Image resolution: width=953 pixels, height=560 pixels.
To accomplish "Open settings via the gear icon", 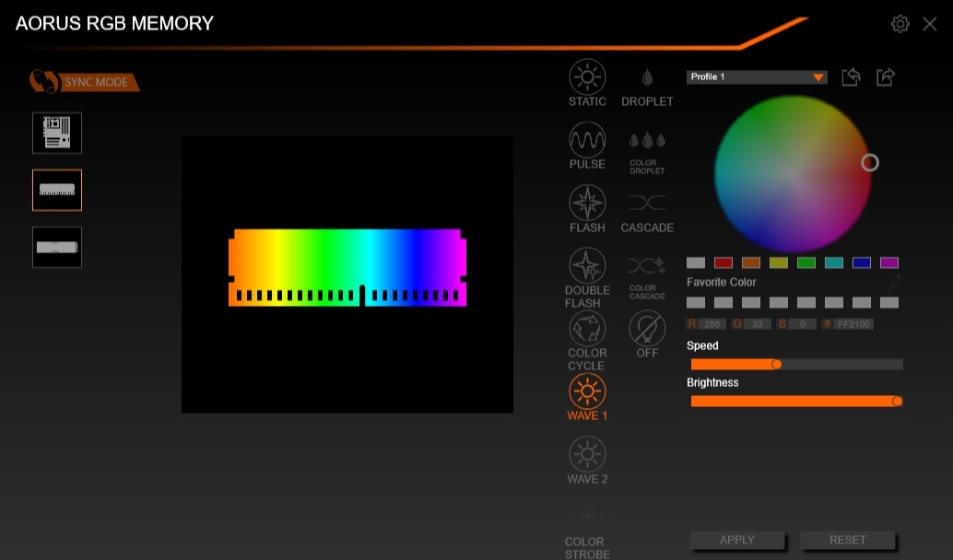I will pyautogui.click(x=900, y=24).
